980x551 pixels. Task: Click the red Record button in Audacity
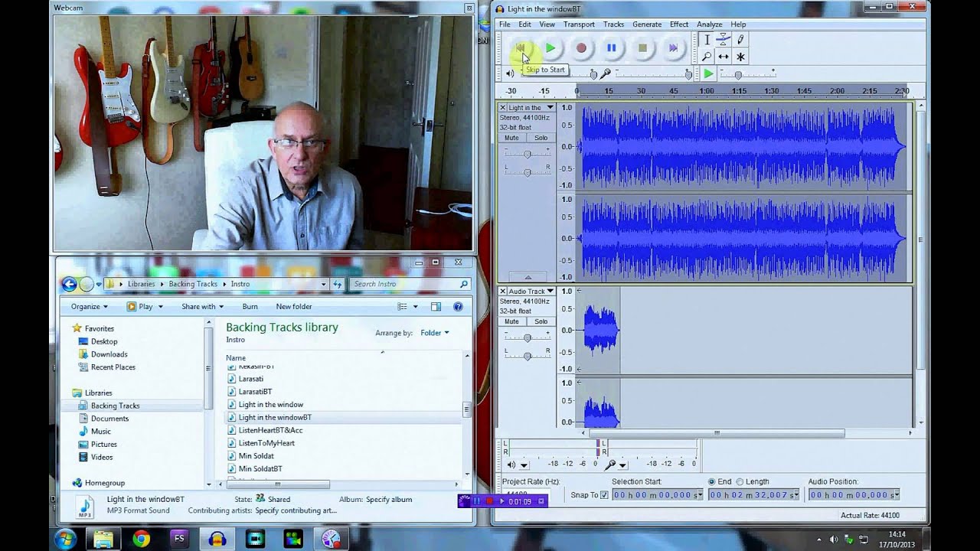(x=581, y=48)
